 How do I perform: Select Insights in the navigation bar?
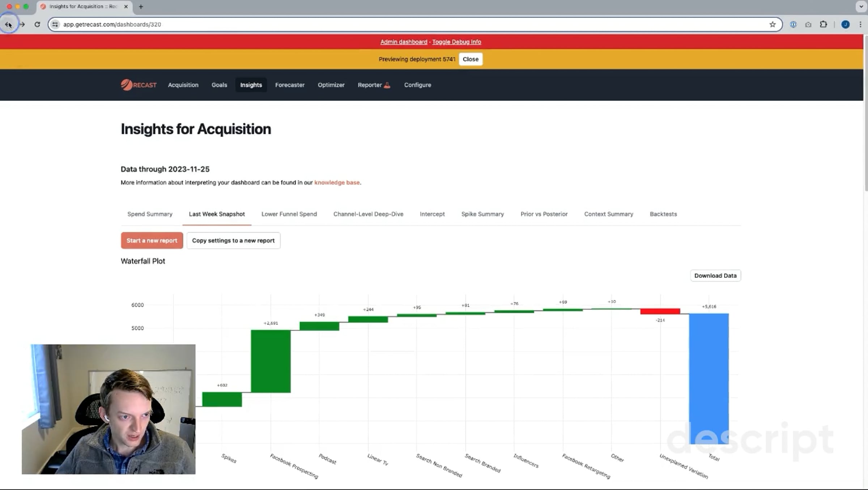click(x=251, y=85)
